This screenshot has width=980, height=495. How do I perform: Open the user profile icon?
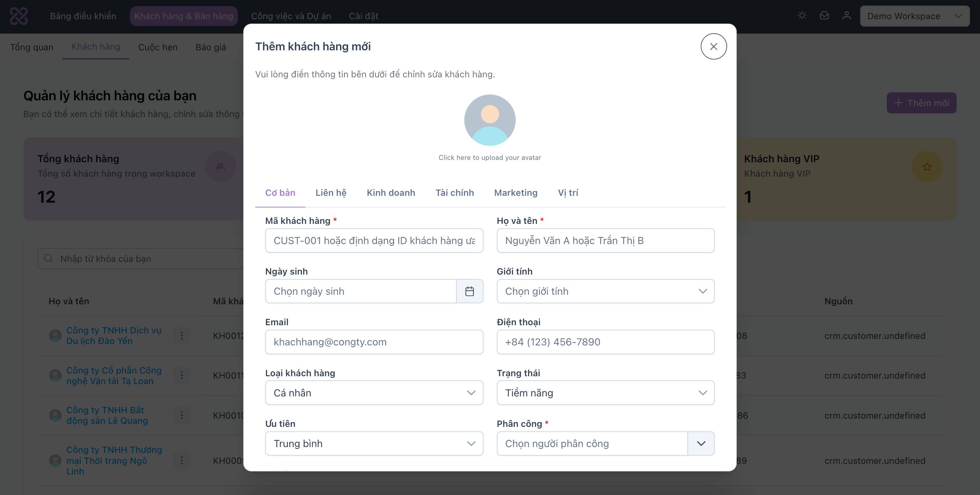click(846, 16)
